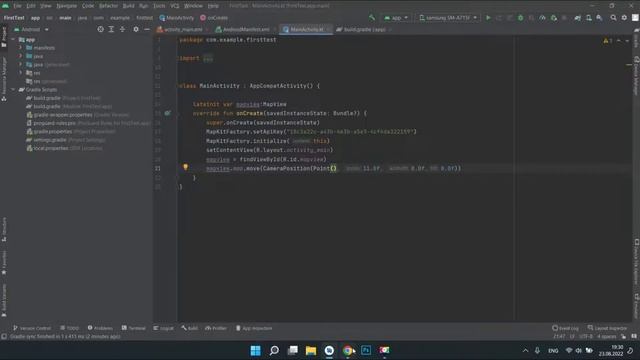Open the Navigate menu
This screenshot has height=360, width=640.
[67, 6]
